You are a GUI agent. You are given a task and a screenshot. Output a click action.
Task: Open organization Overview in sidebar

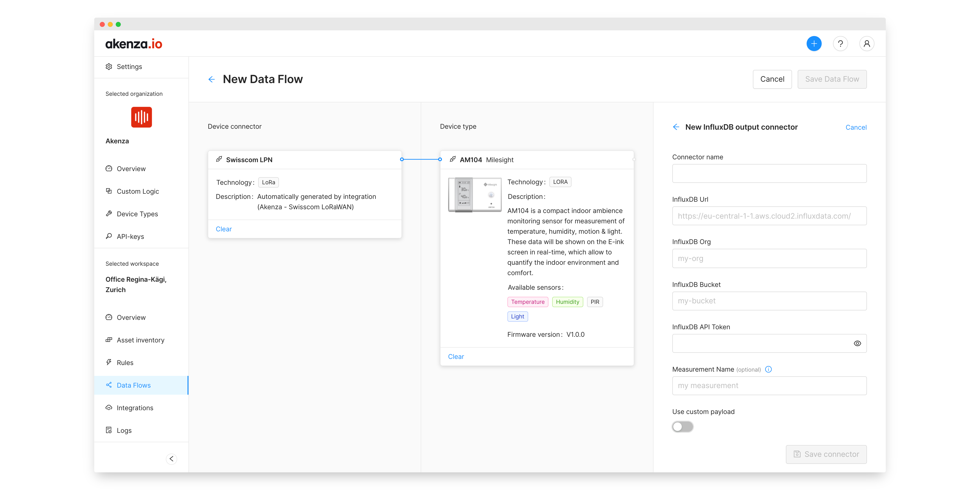click(x=141, y=169)
